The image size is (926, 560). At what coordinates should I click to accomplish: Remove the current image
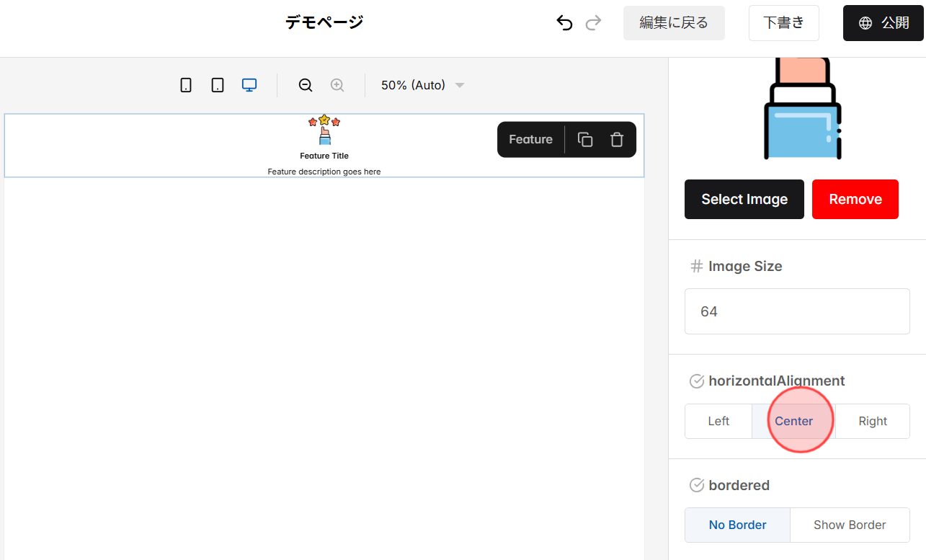click(x=855, y=199)
